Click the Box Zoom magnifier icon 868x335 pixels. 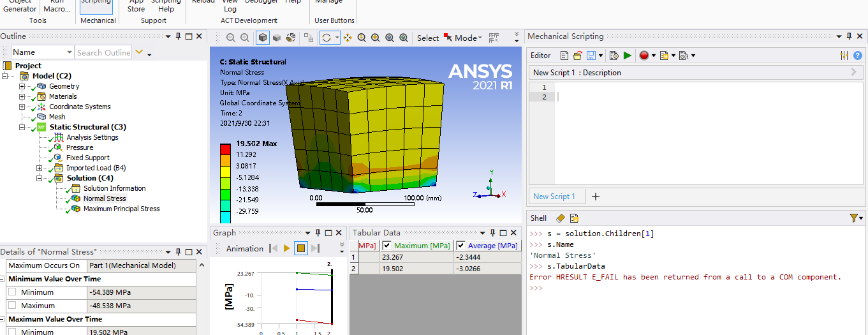[x=376, y=38]
